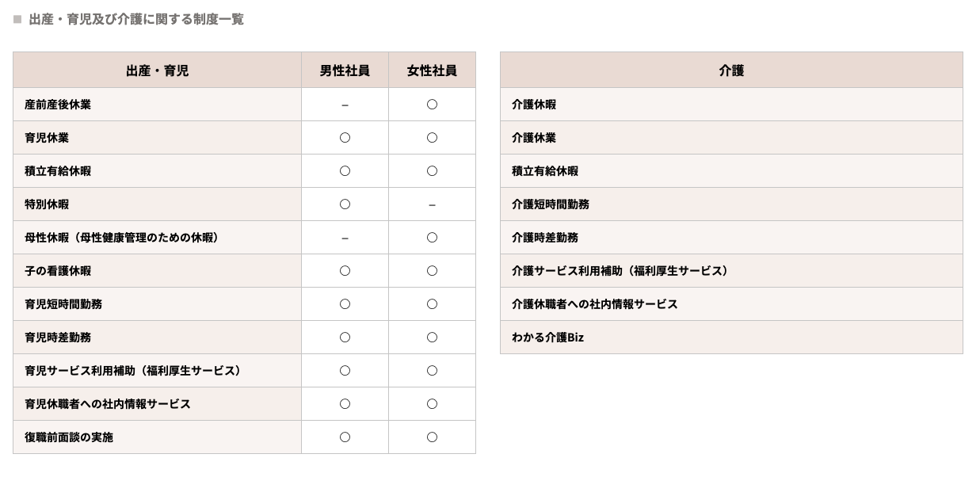The image size is (980, 477).
Task: Click the 出産・育児 table header
Action: [x=157, y=71]
